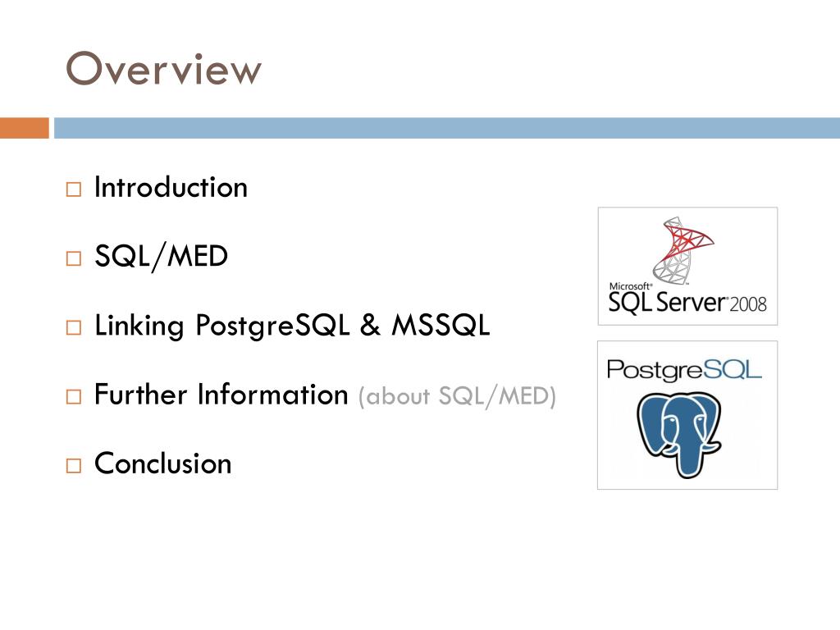Click the Microsoft SQL Server 2008 logo
Image resolution: width=840 pixels, height=630 pixels.
[x=687, y=267]
